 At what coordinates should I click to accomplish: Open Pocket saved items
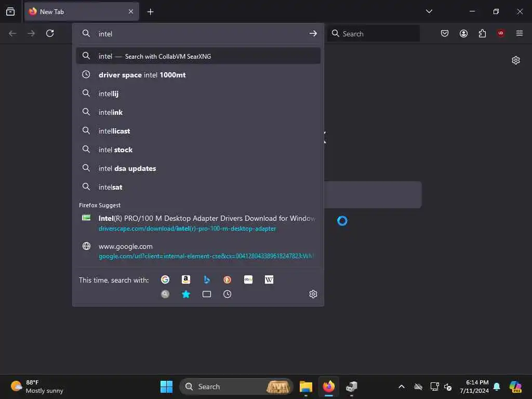click(x=445, y=33)
